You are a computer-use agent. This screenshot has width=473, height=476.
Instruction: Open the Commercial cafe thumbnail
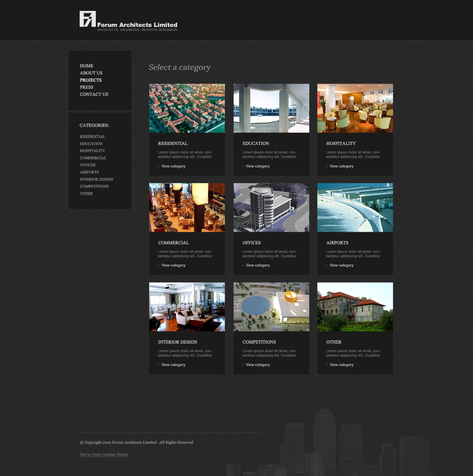[187, 207]
